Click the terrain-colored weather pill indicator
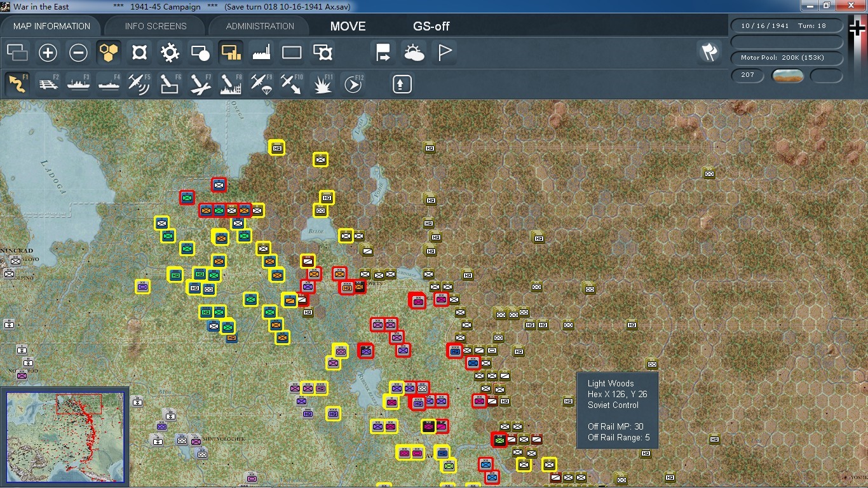 (787, 76)
